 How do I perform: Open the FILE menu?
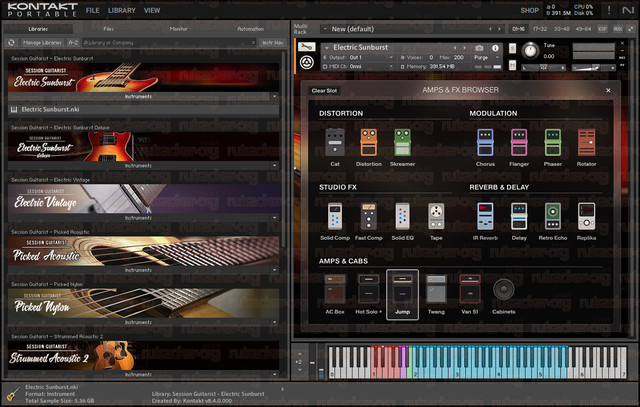pyautogui.click(x=92, y=10)
